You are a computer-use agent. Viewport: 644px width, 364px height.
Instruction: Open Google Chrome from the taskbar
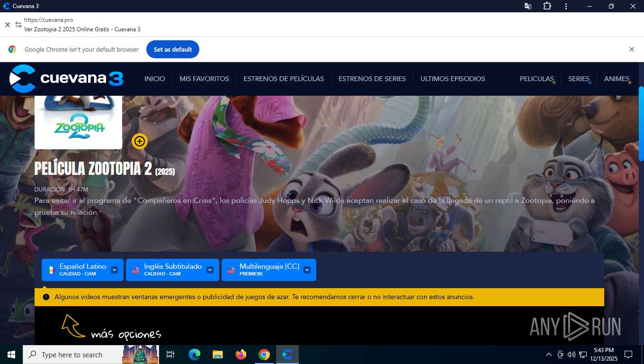(264, 355)
